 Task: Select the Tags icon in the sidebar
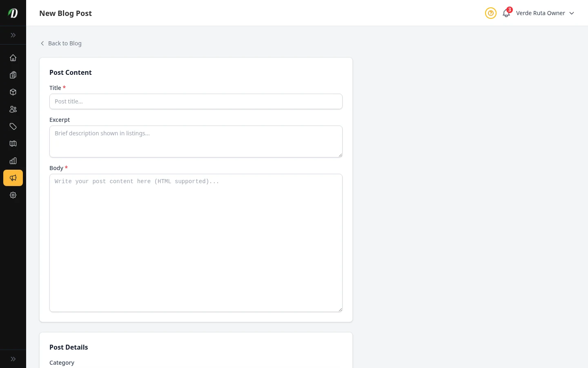coord(13,126)
